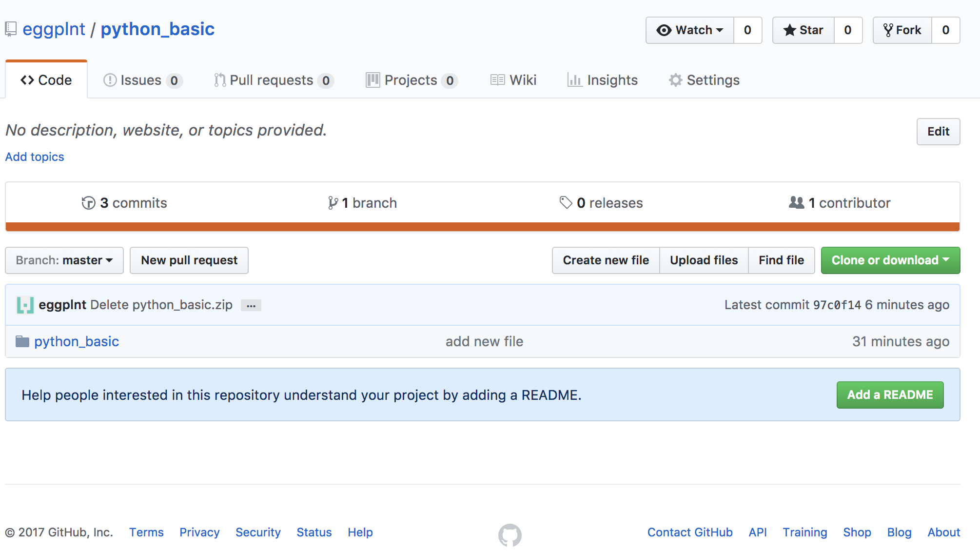This screenshot has width=980, height=552.
Task: Click the python_basic folder icon
Action: tap(22, 341)
